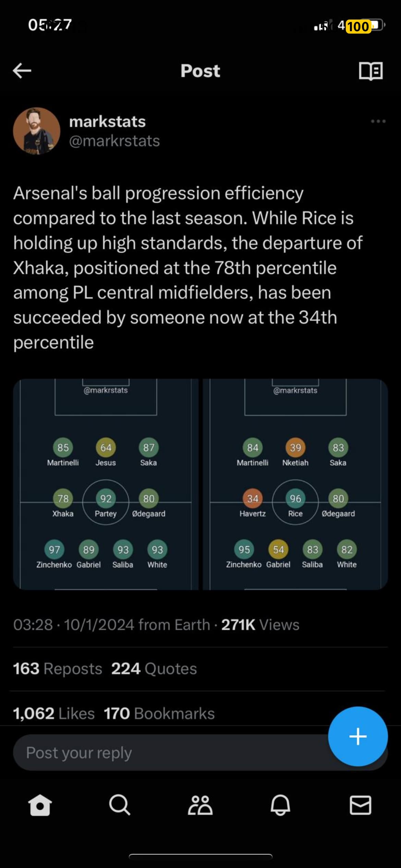
Task: Open the Notifications bell tab
Action: (x=280, y=805)
